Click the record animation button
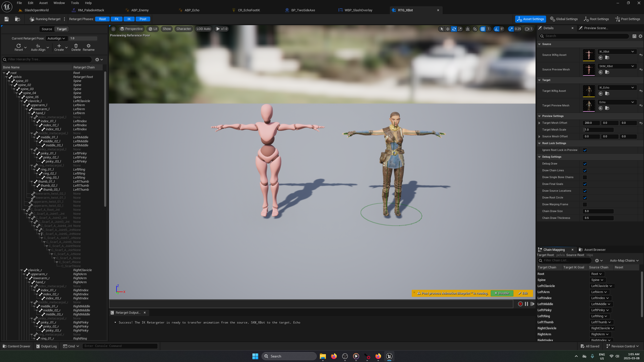 [520, 304]
